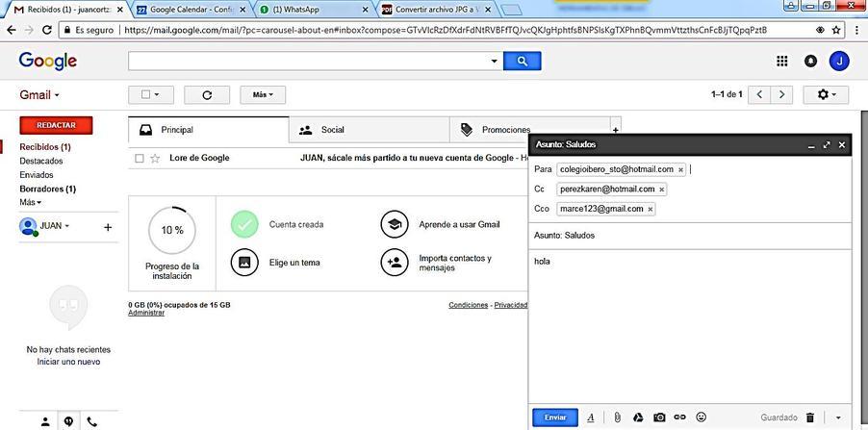868x430 pixels.
Task: Click the message body containing hola
Action: (690, 326)
